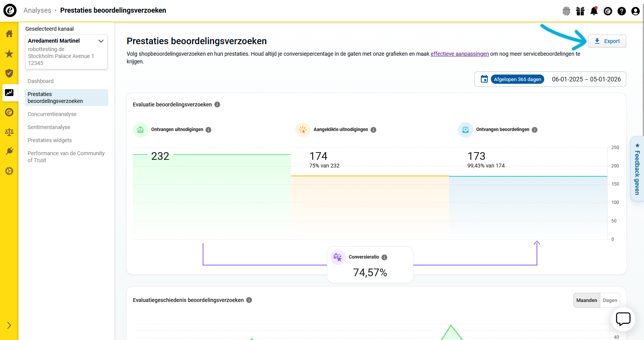Click the Export button
The height and width of the screenshot is (340, 644).
(607, 41)
